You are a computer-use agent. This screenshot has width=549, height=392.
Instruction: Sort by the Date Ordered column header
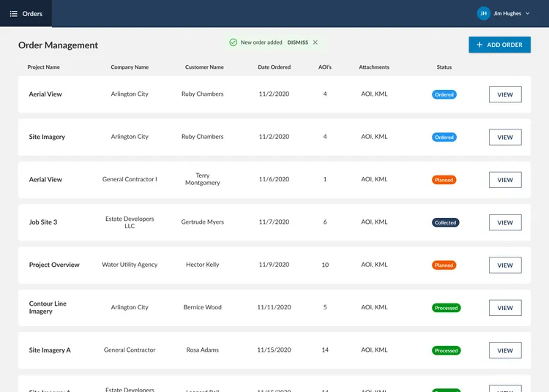(x=274, y=67)
